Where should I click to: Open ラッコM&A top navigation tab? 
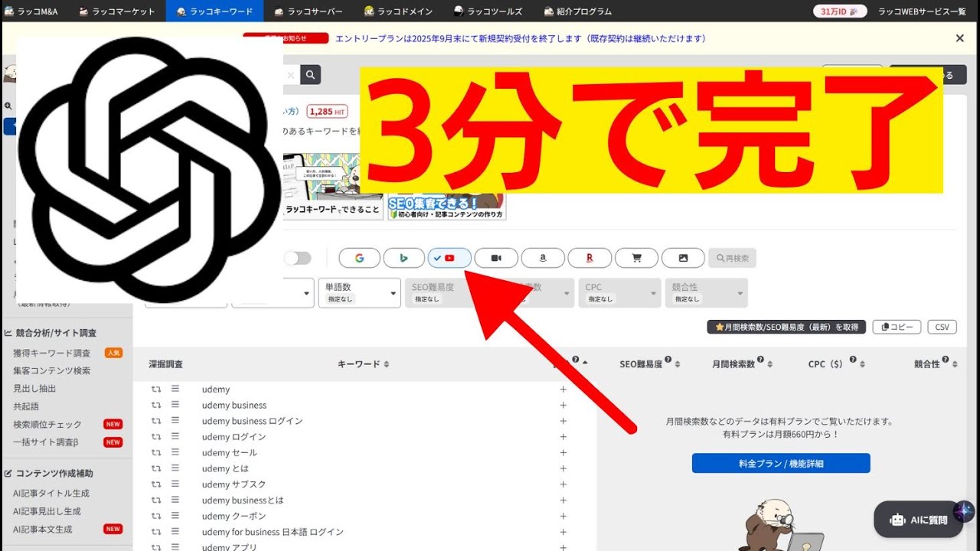32,11
